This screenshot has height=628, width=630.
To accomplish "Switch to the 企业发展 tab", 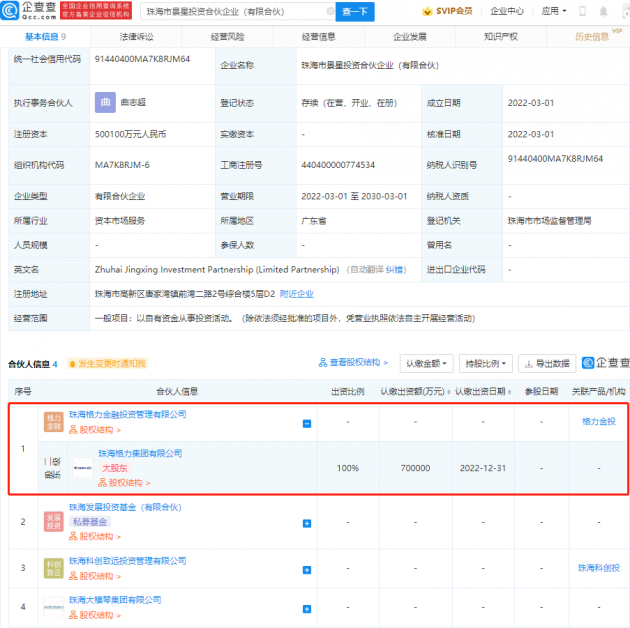I will (409, 37).
